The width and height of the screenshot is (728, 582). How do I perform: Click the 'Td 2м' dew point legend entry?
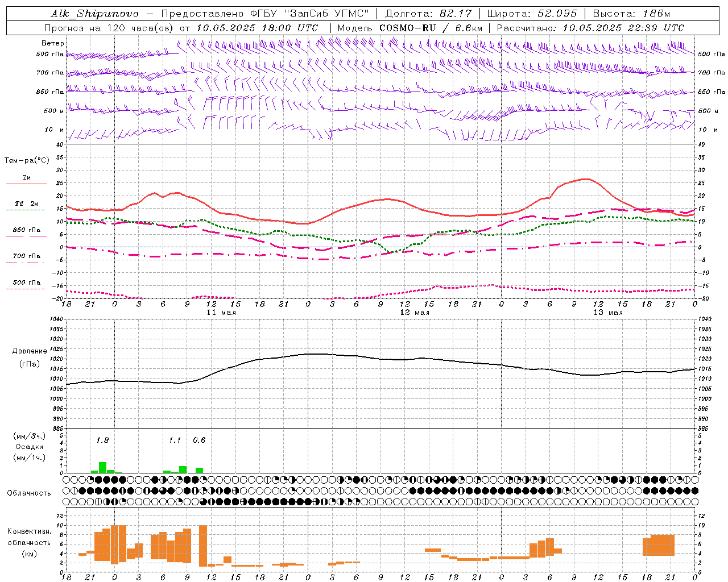(27, 203)
